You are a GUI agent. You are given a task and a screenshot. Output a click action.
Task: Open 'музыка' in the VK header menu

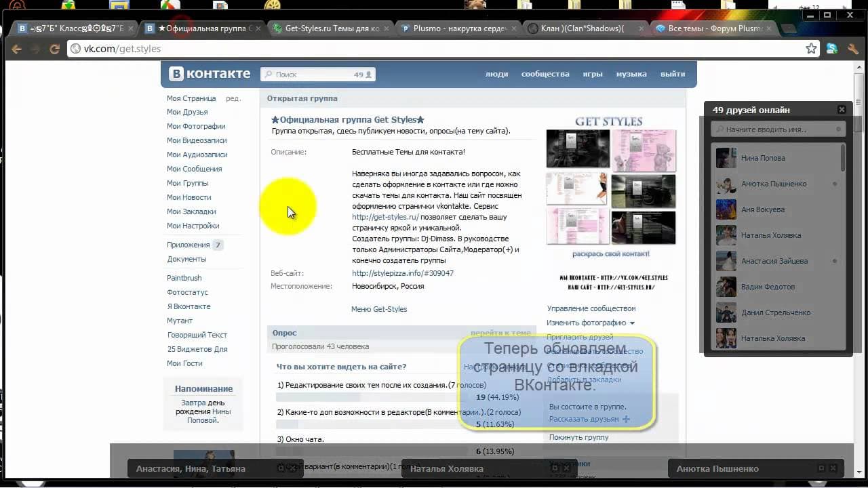click(631, 74)
